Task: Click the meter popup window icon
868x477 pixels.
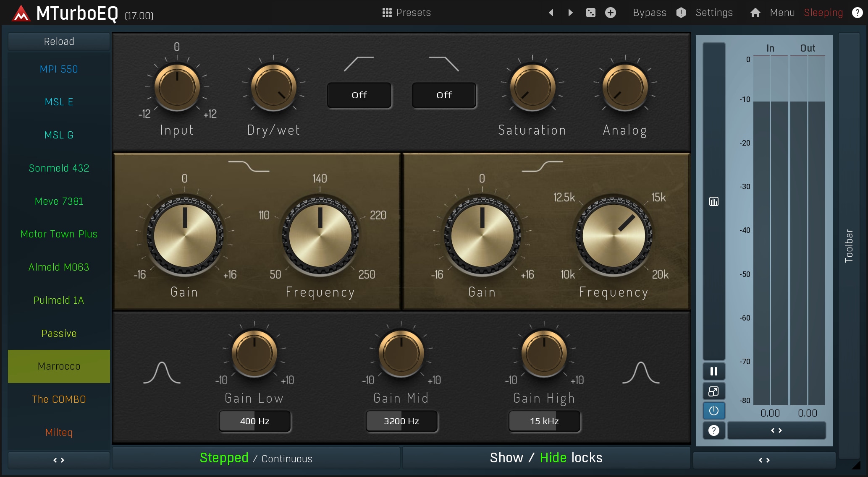Action: tap(713, 391)
